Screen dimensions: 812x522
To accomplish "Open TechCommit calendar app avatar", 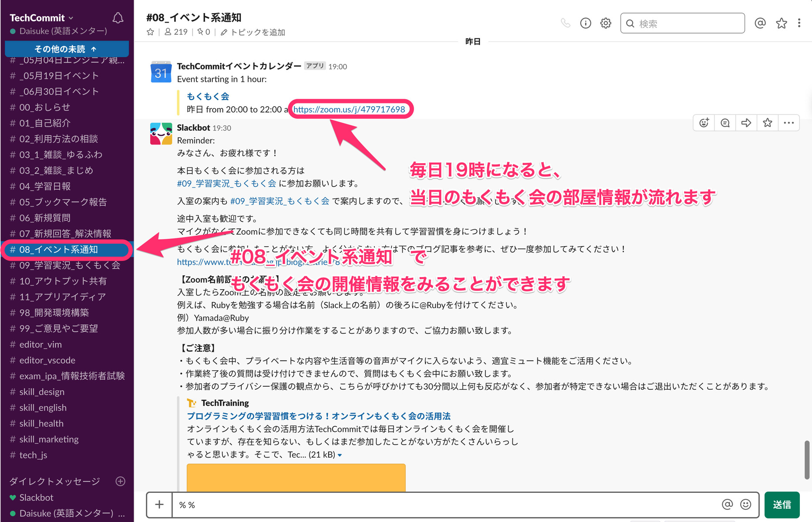I will point(161,72).
